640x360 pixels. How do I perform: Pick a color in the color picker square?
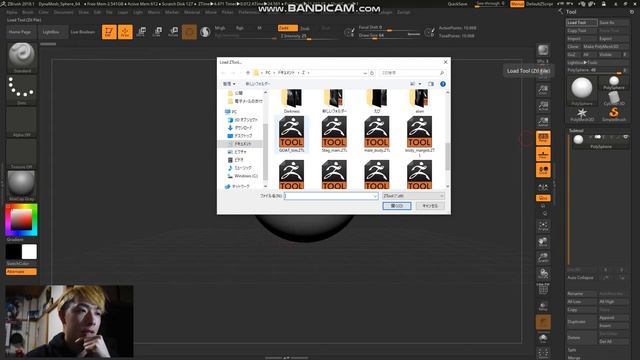(x=21, y=220)
